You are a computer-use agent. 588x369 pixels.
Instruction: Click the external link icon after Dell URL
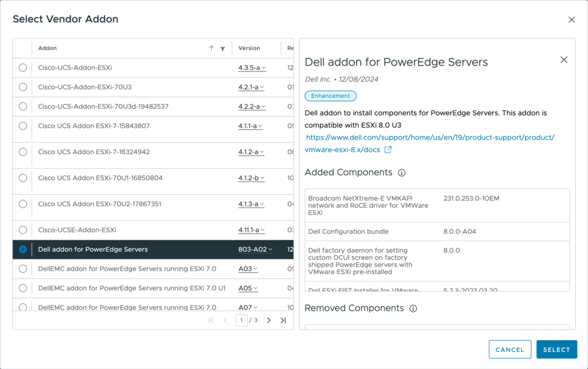click(388, 150)
